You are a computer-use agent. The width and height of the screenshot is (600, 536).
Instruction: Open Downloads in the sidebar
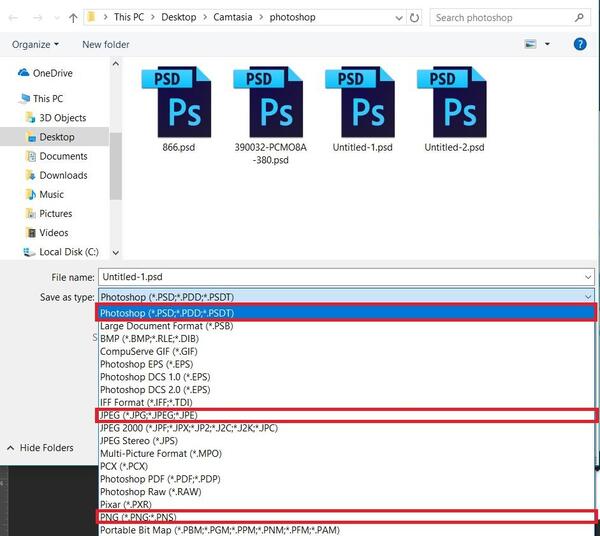point(64,175)
